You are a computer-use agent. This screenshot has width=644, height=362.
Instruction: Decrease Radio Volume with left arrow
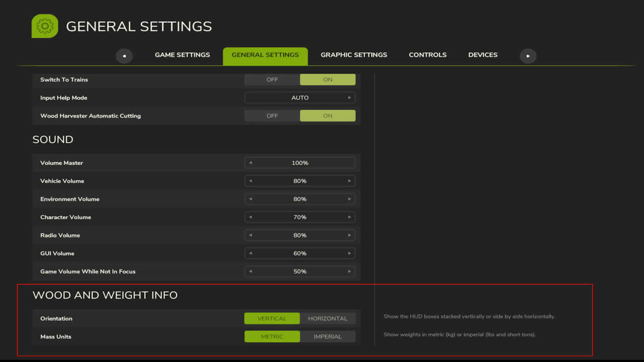(x=250, y=235)
